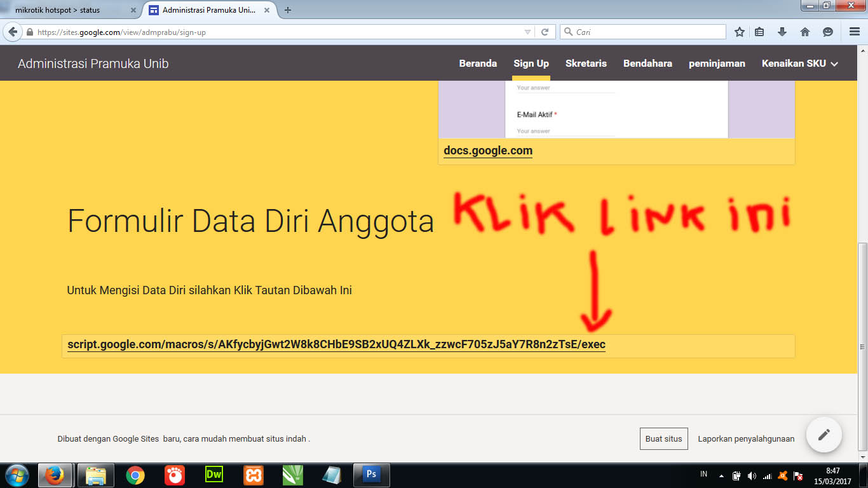Open the bookmarks library icon

pyautogui.click(x=759, y=31)
